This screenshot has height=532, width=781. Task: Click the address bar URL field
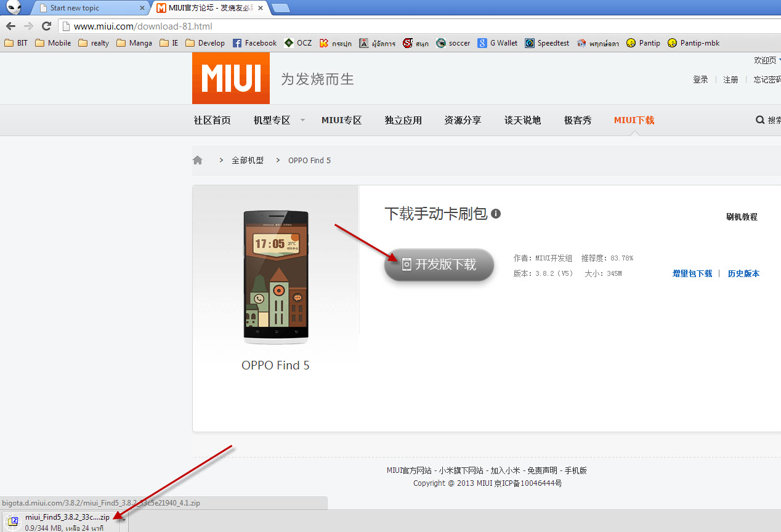click(x=419, y=26)
